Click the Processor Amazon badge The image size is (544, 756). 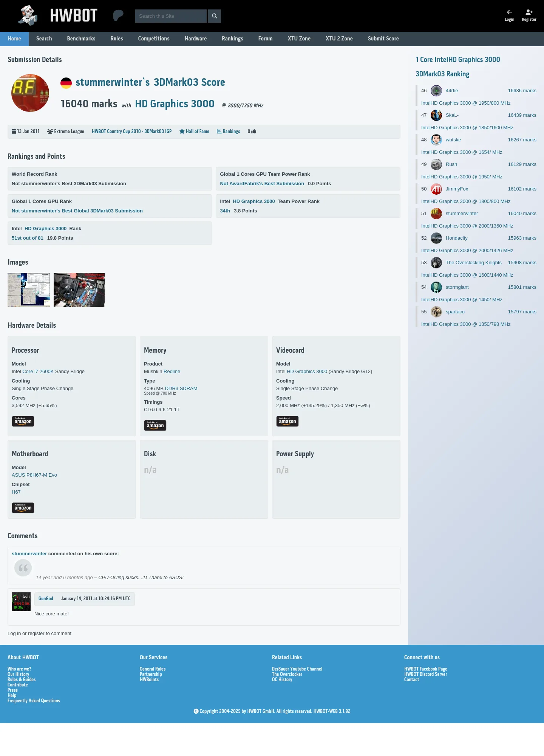click(23, 421)
